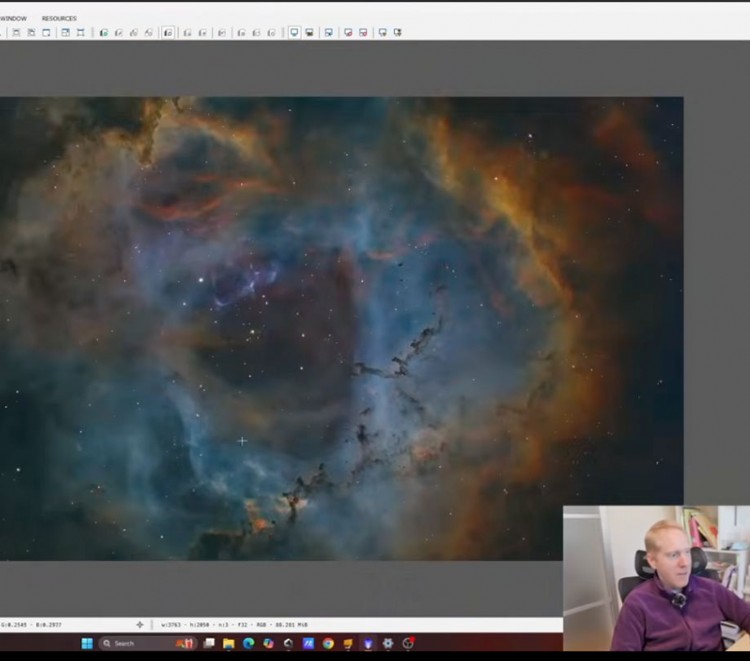The image size is (750, 661).
Task: Click the green-dotted RGB channel display icon
Action: [x=103, y=33]
